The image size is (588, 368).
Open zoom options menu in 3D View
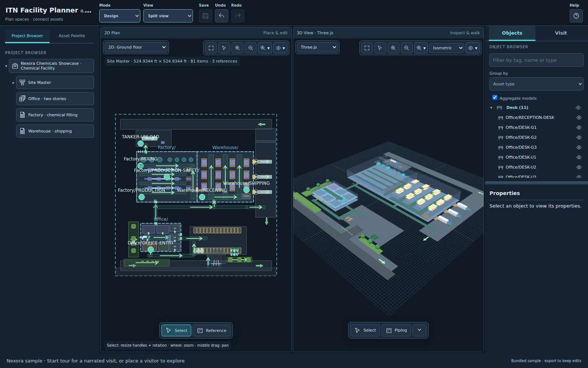point(421,48)
